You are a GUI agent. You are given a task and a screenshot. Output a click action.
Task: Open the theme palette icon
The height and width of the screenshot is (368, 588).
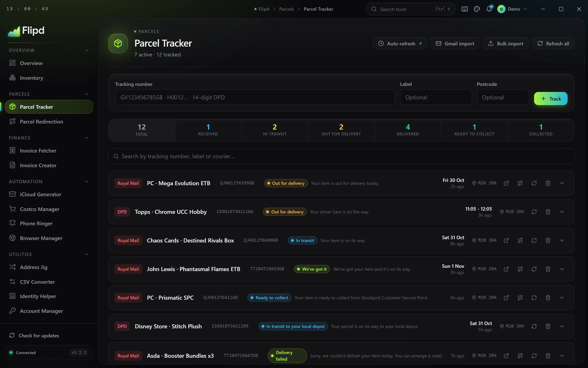(477, 9)
